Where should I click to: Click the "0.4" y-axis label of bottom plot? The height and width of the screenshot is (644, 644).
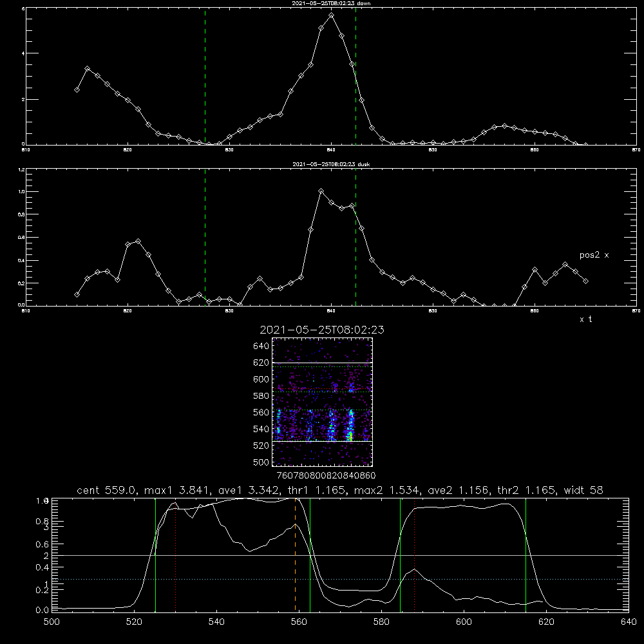coord(43,567)
